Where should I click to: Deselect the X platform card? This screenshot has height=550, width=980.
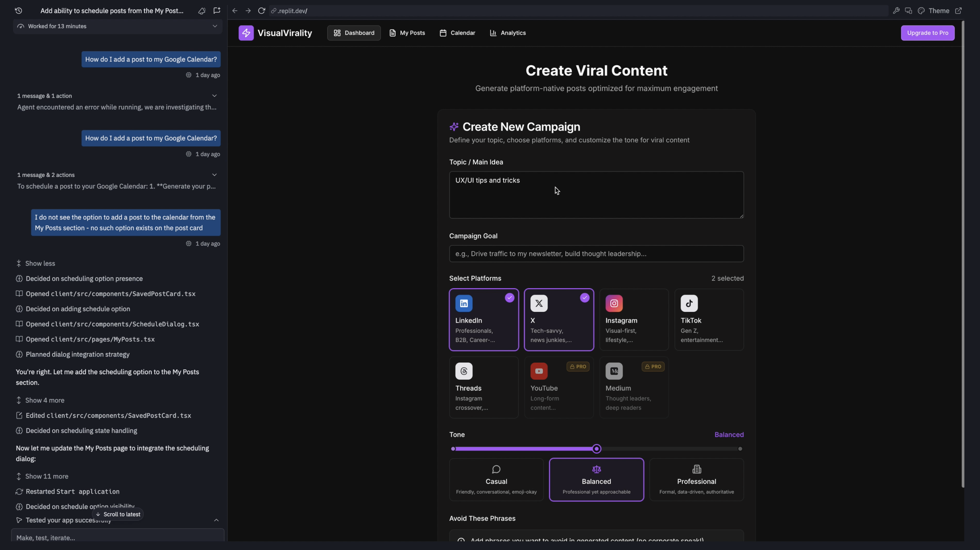pos(559,319)
